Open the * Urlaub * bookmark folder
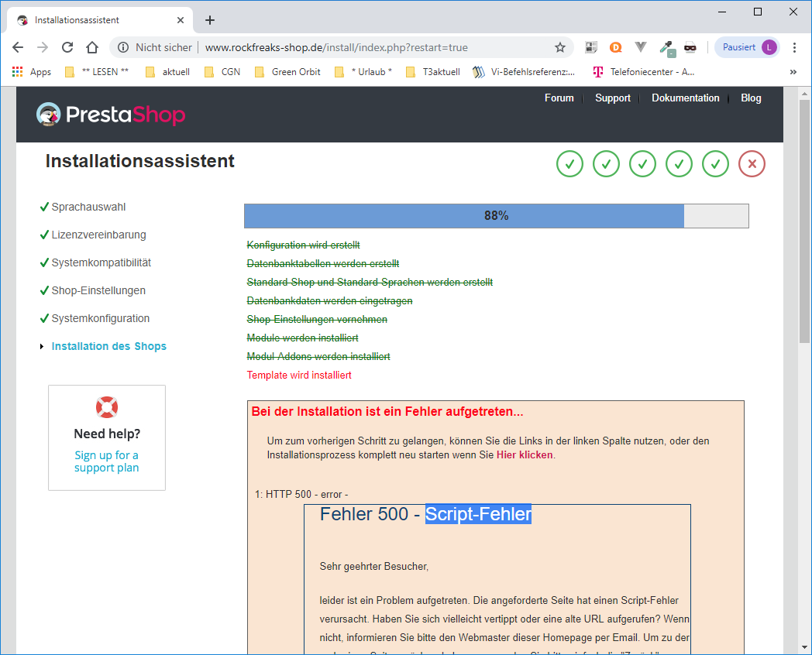Screen dimensions: 812x655 pos(363,72)
